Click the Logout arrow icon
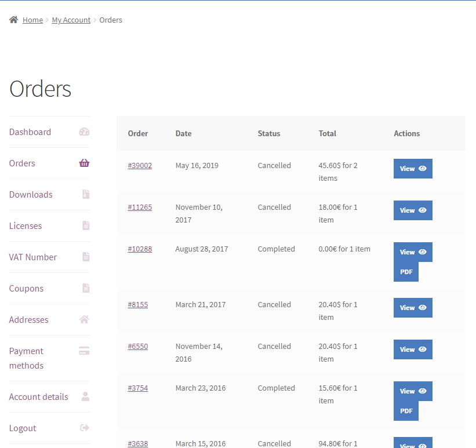Image resolution: width=476 pixels, height=448 pixels. click(85, 428)
